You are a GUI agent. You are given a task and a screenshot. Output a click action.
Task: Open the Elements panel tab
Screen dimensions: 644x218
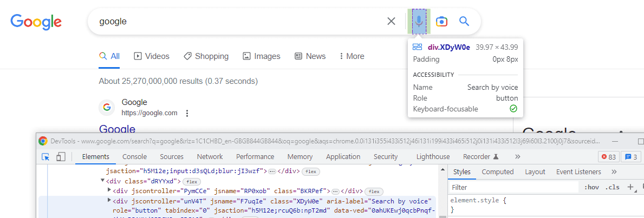pos(96,156)
